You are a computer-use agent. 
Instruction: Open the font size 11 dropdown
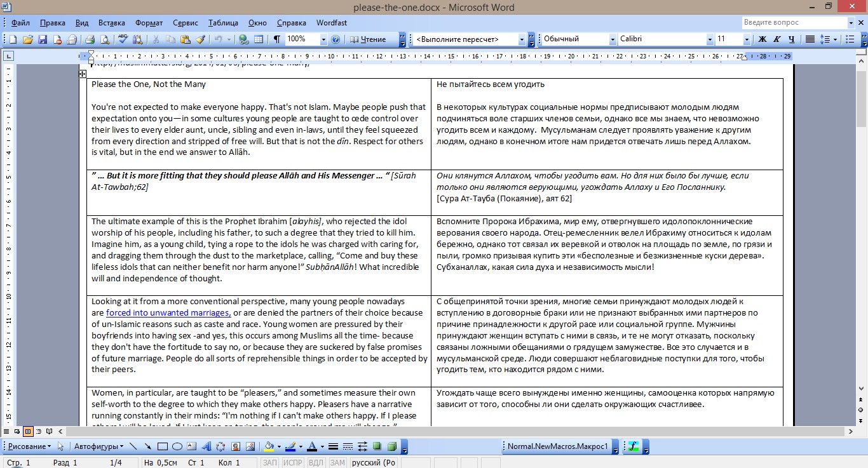(747, 39)
